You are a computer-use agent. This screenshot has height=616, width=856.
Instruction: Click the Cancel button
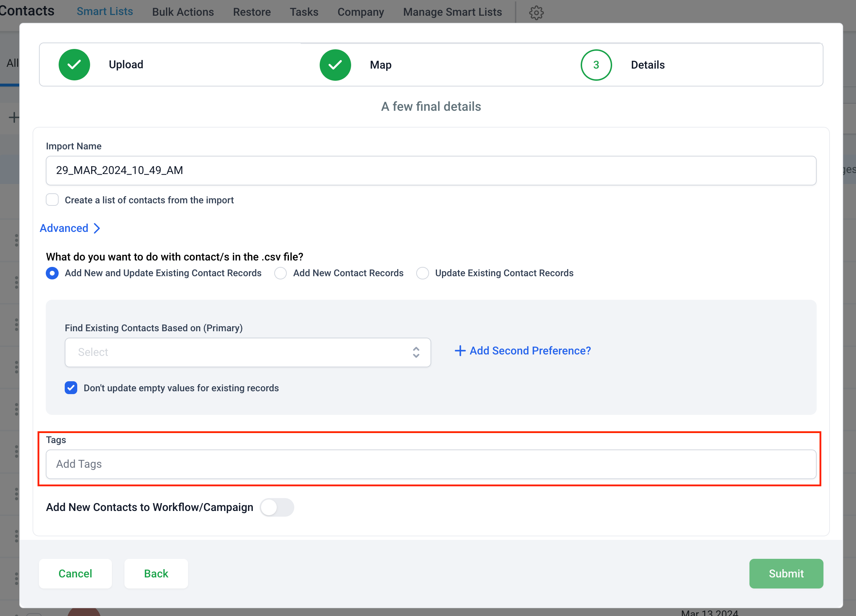(76, 573)
